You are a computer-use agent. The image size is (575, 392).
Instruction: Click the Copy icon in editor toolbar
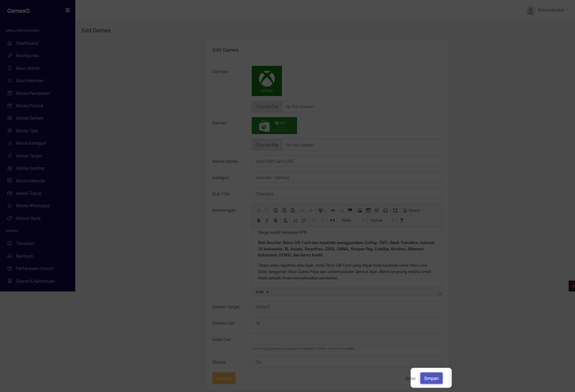click(267, 210)
